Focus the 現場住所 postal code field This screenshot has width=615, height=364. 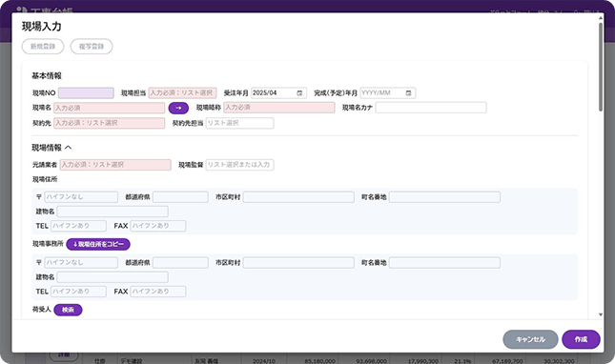[x=81, y=196]
